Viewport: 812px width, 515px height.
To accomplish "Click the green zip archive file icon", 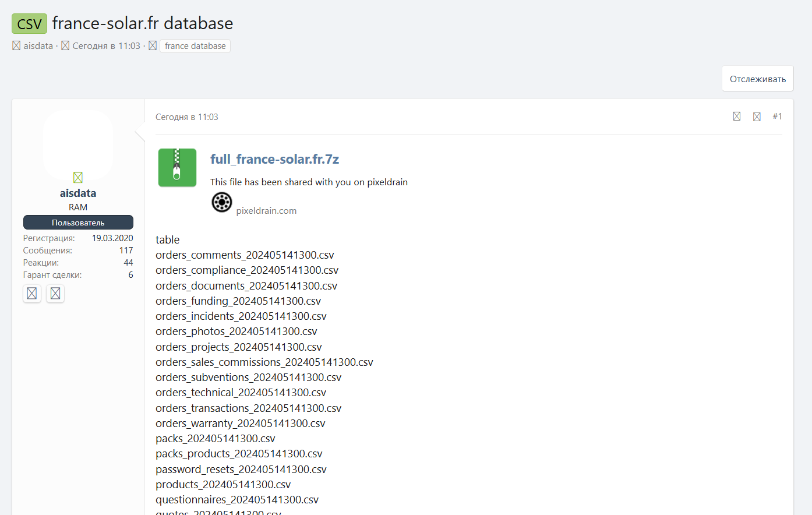I will [x=177, y=168].
